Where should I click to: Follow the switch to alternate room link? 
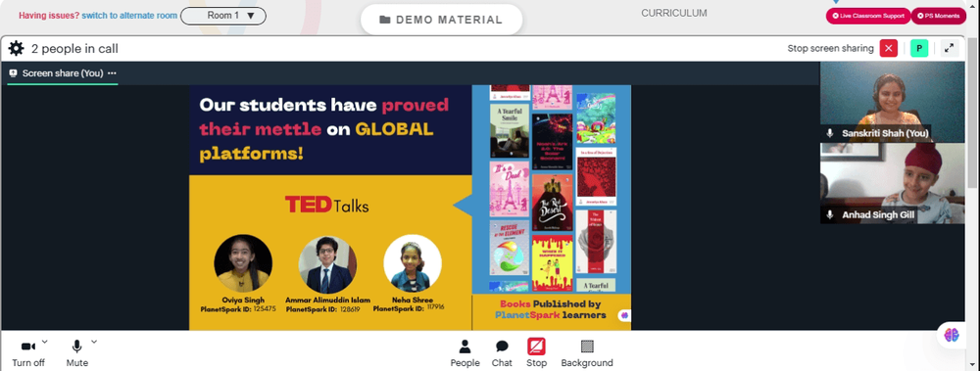(129, 16)
